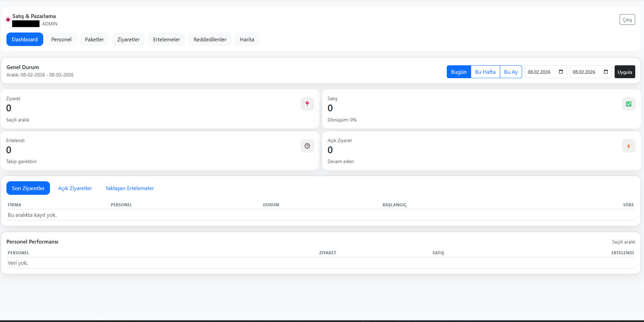The image size is (644, 322).
Task: Show the Açık Ziyaretler list
Action: (75, 188)
